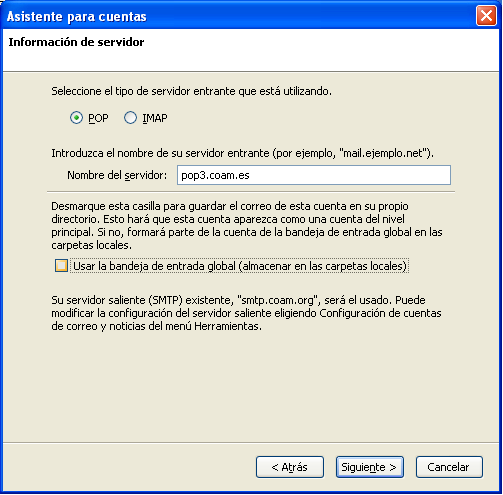Viewport: 503px width, 495px height.
Task: Go back with the Atrás button
Action: coord(290,467)
